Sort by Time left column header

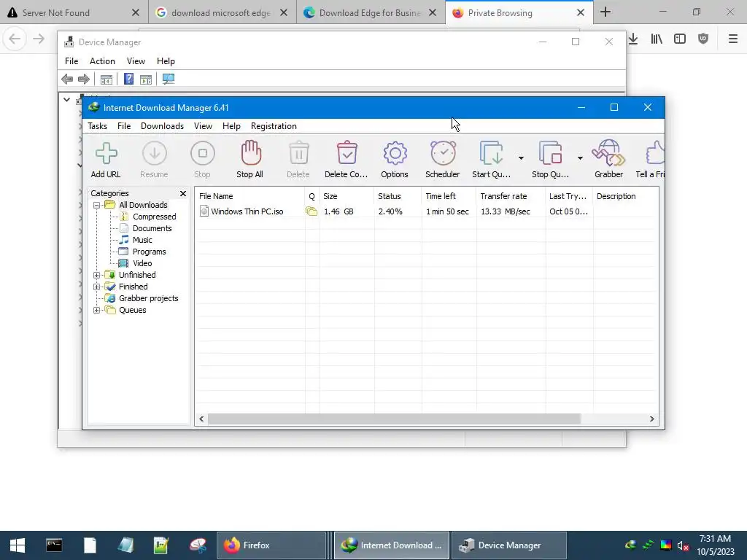[x=449, y=196]
